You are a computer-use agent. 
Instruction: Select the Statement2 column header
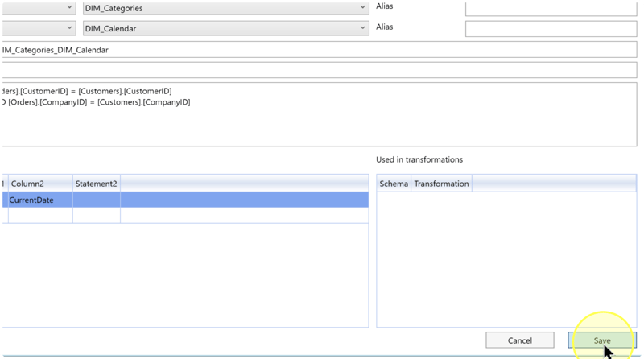pos(96,184)
